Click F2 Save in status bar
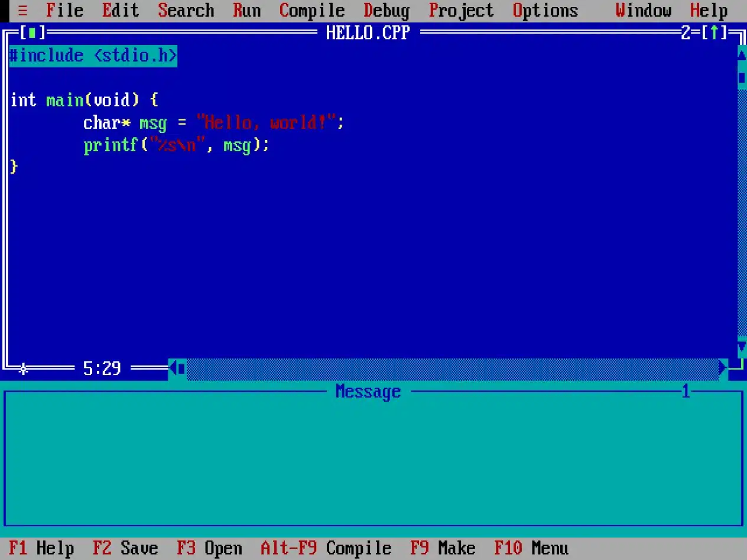Screen dimensions: 747x560 coord(125,548)
